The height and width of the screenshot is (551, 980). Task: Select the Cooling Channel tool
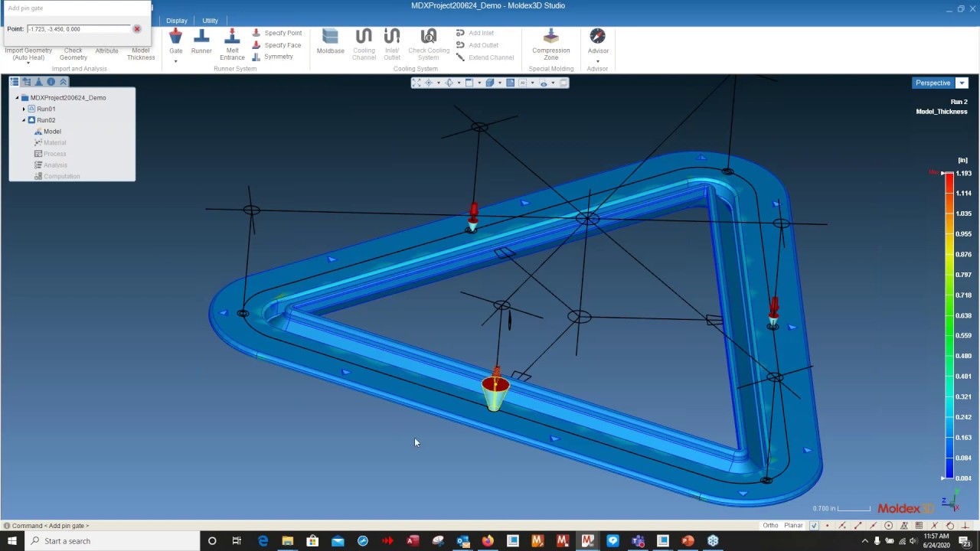[364, 44]
